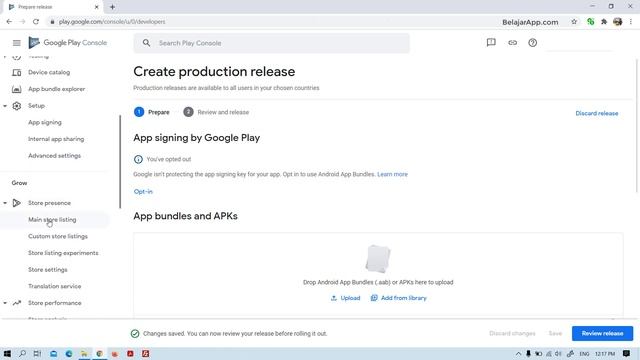Click the taskbar clock 12:17 PM
The width and height of the screenshot is (640, 360).
click(604, 353)
